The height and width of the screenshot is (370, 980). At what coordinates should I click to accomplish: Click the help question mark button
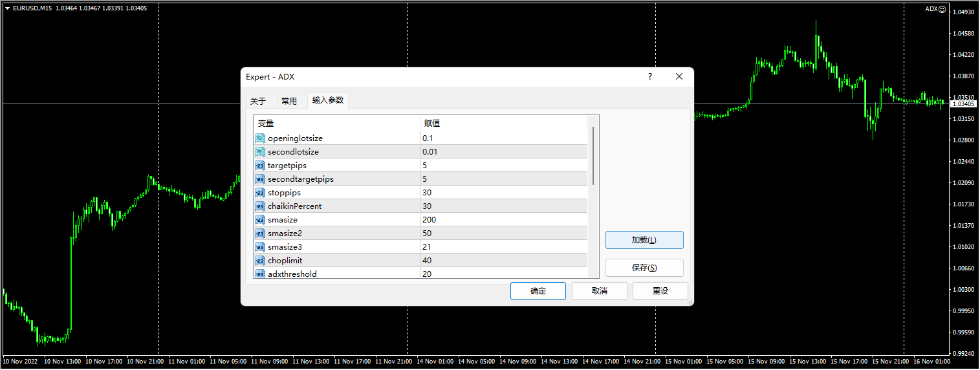point(650,76)
